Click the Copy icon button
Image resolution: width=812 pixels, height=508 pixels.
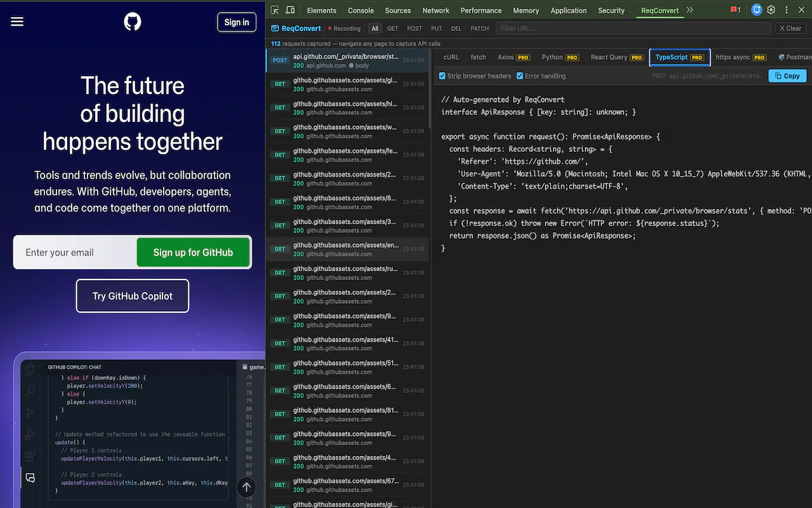(x=787, y=76)
